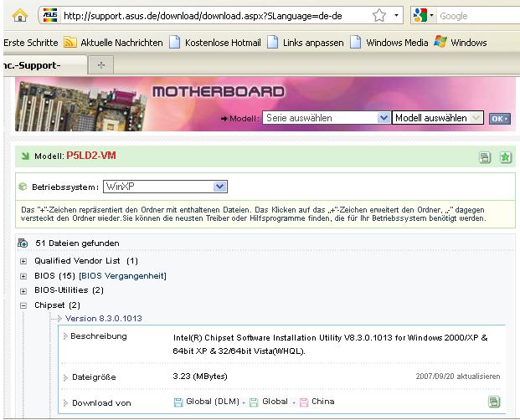Click the Beschreibung label
520x420 pixels.
99,336
